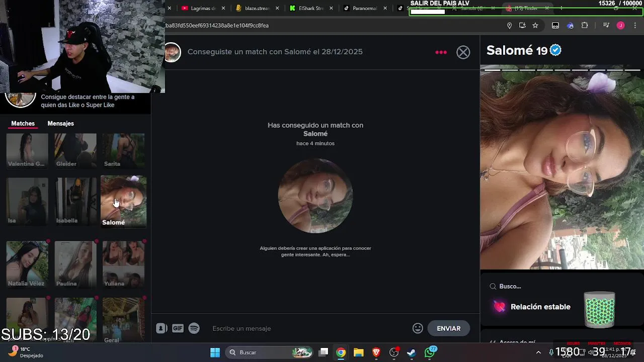Open Task View on the taskbar
644x362 pixels.
pos(324,352)
